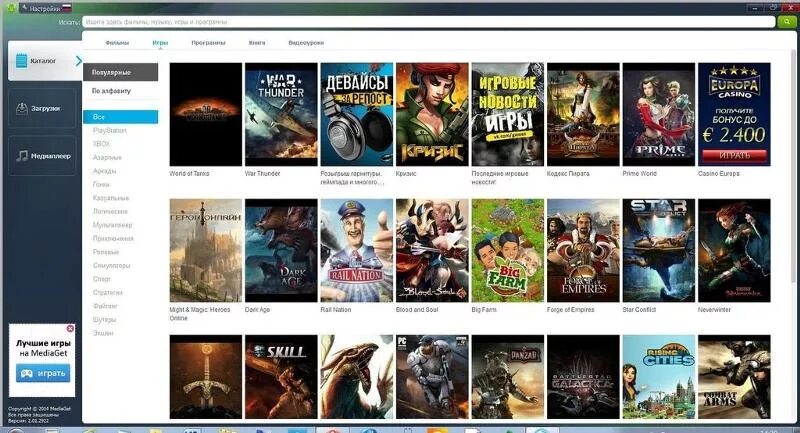Image resolution: width=800 pixels, height=433 pixels.
Task: Select the Симуляторы category
Action: [111, 265]
